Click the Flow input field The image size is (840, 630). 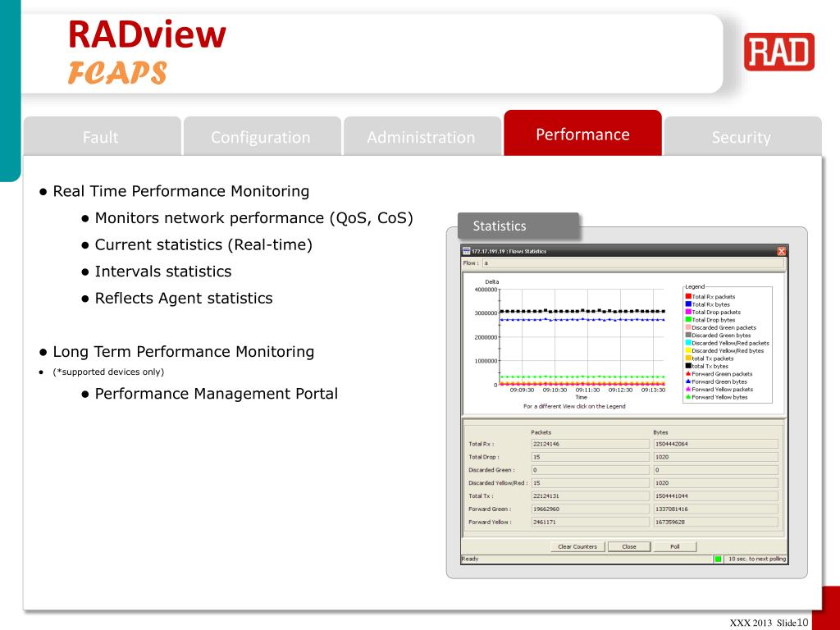(633, 263)
